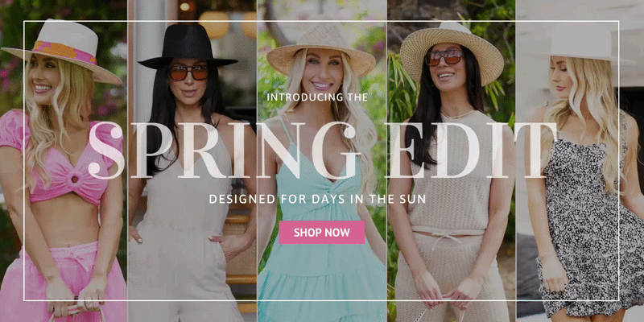Click the pink SHOP NOW button

pyautogui.click(x=321, y=233)
